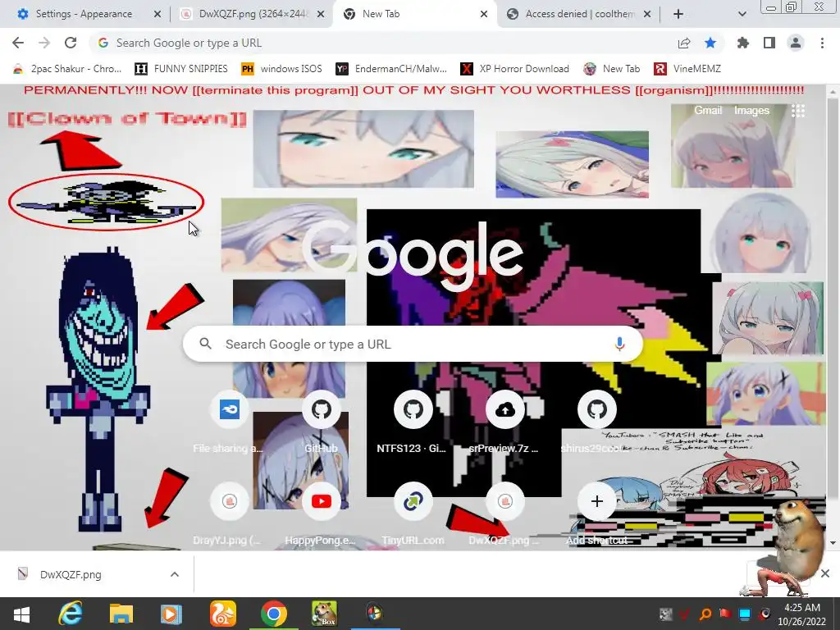840x630 pixels.
Task: Open the windows ISOS bookmark
Action: 282,69
